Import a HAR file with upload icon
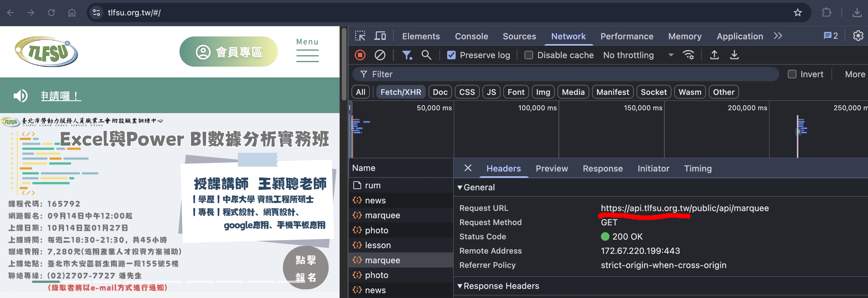 pos(714,55)
